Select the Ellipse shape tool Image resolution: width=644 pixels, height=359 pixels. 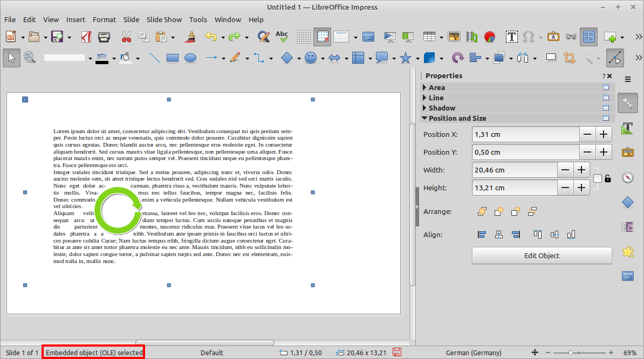190,58
